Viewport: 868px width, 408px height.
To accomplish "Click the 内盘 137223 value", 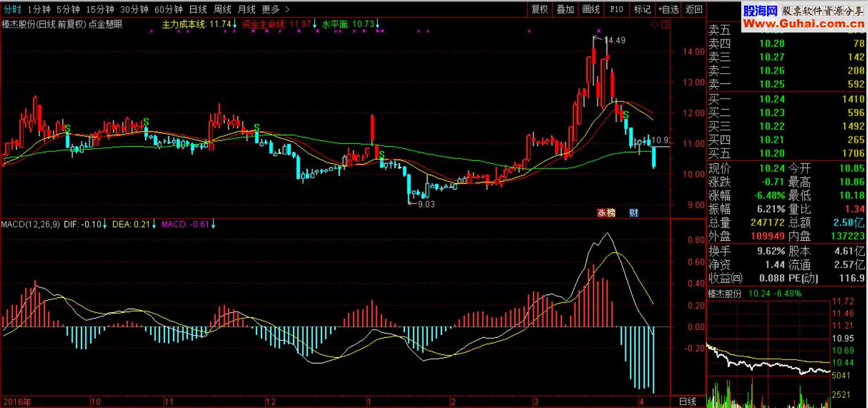I will 847,236.
